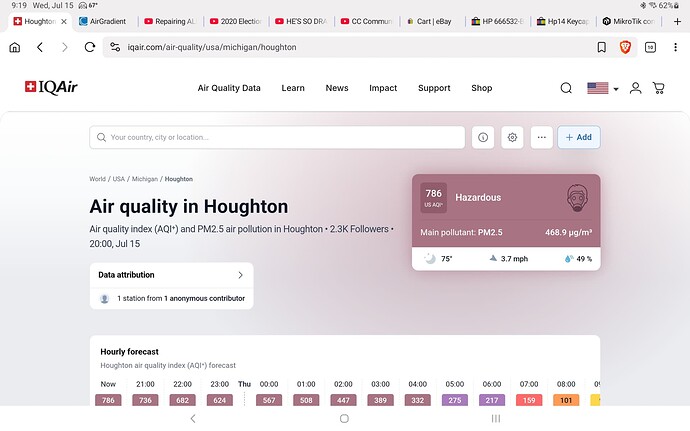This screenshot has width=690, height=431.
Task: Bookmark this page with the bookmark icon
Action: coord(602,47)
